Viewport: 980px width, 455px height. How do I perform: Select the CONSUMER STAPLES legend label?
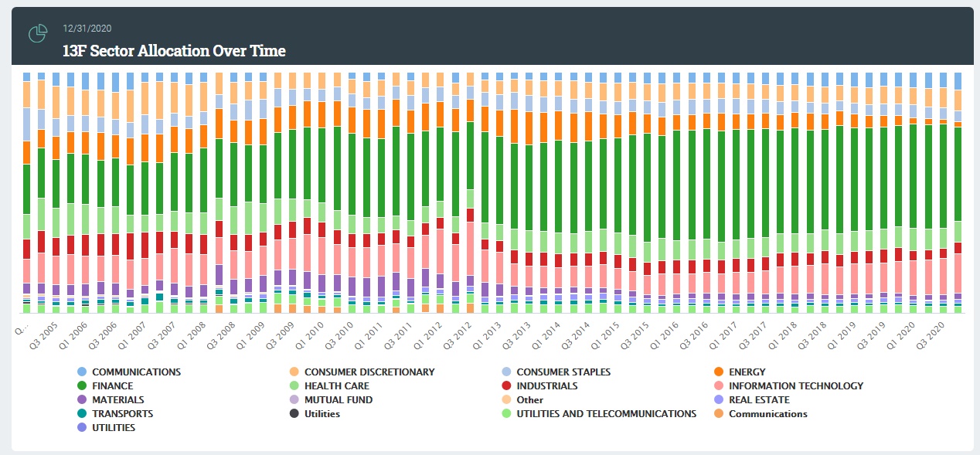pyautogui.click(x=563, y=372)
